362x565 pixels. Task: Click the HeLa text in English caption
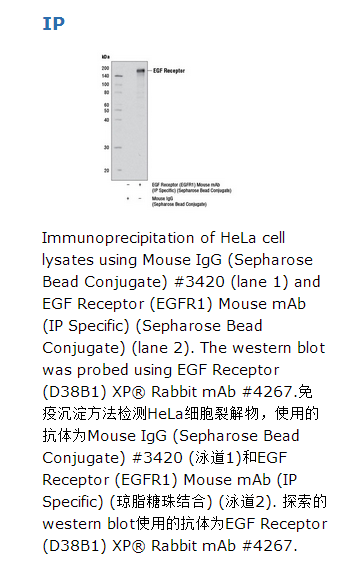238,238
